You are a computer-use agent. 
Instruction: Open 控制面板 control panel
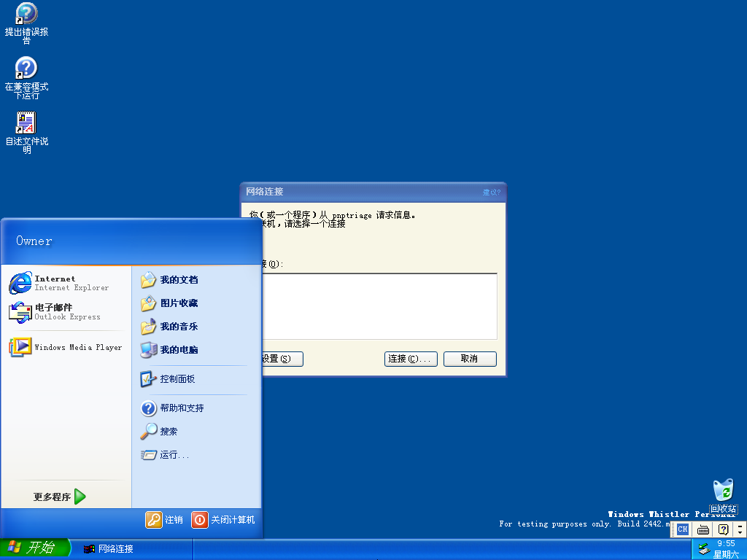point(169,379)
